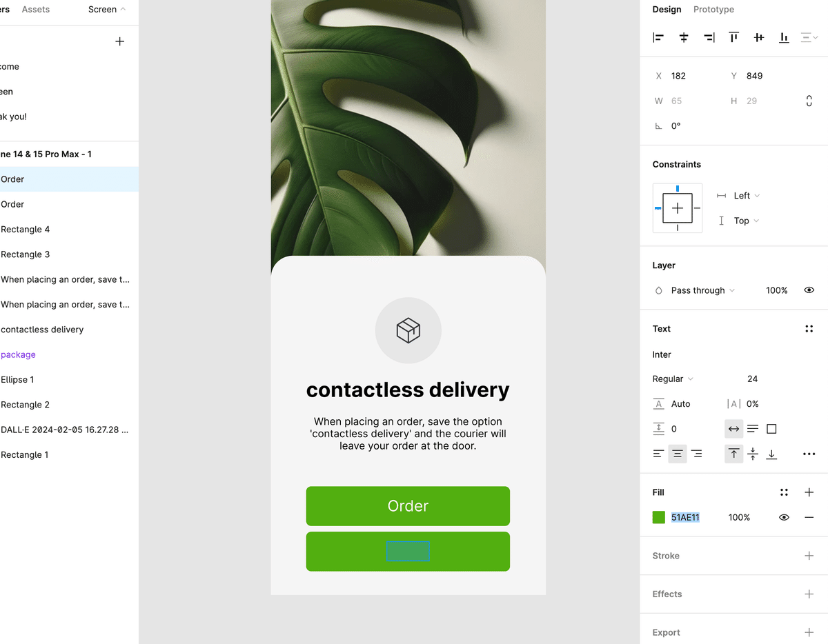The image size is (828, 644).
Task: Select contactless delivery text layer
Action: point(69,330)
